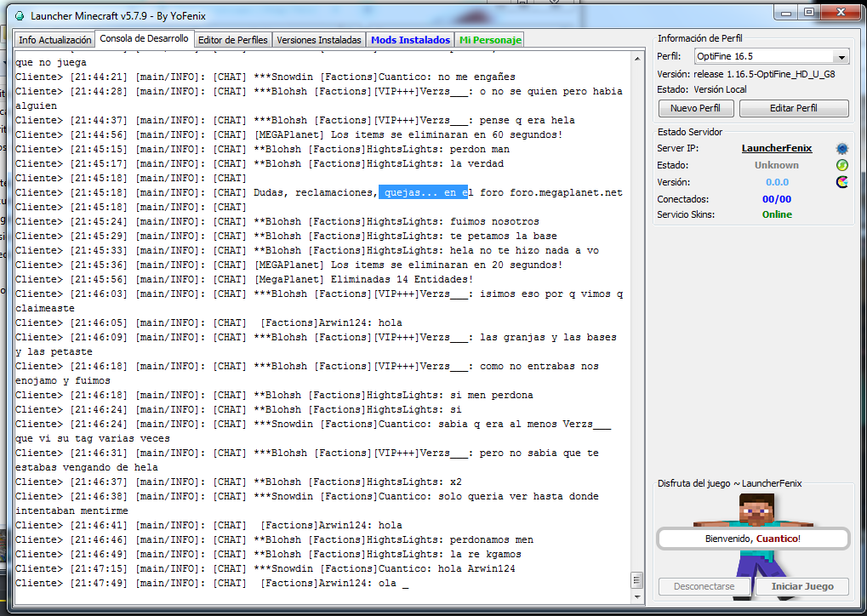
Task: Click the green refresh server status icon
Action: pos(842,165)
